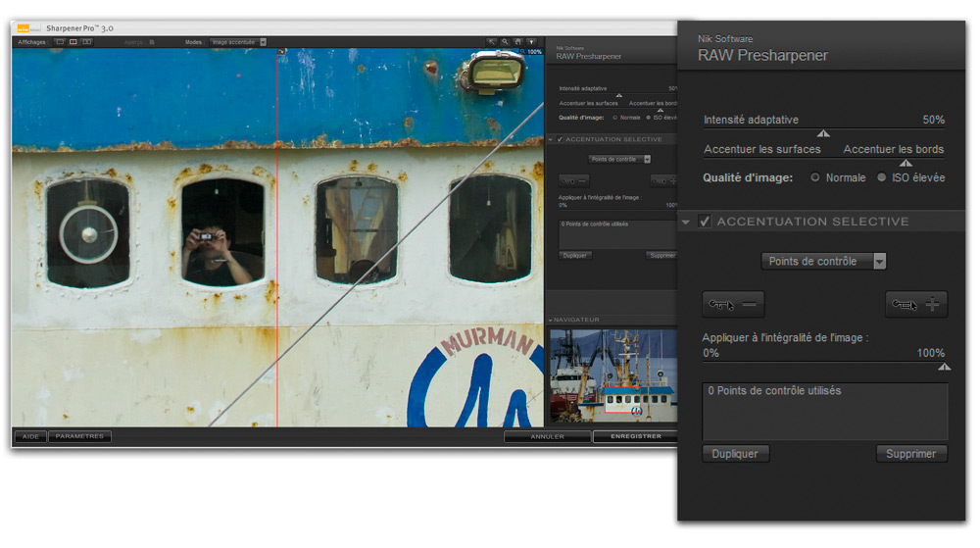Click the red viewport rectangle in the navigator
Viewport: 980px width, 548px height.
pyautogui.click(x=623, y=399)
